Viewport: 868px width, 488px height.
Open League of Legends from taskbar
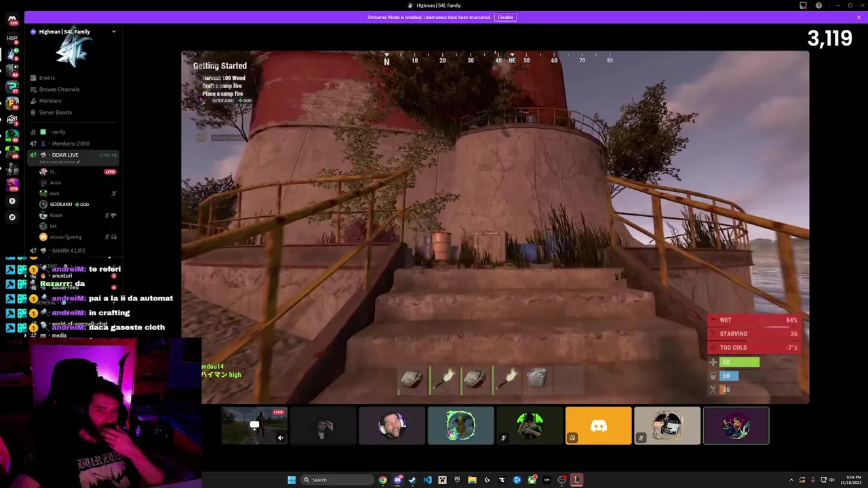[576, 480]
